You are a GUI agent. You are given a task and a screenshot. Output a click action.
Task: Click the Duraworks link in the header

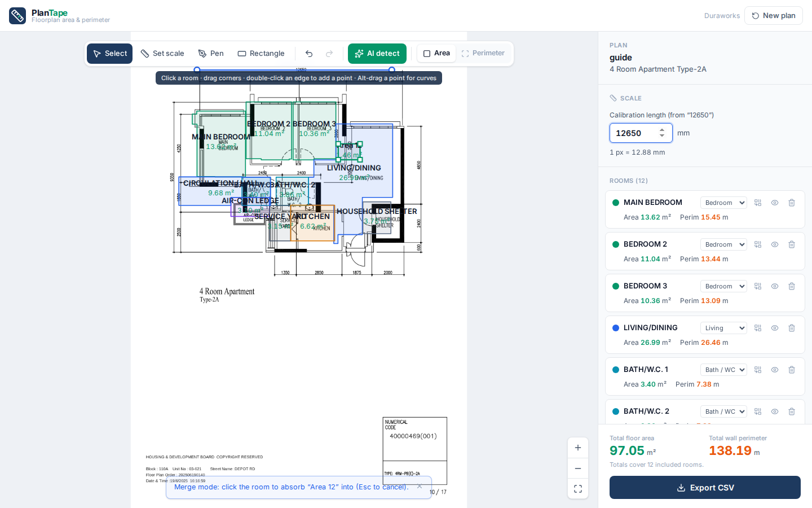[x=722, y=16]
